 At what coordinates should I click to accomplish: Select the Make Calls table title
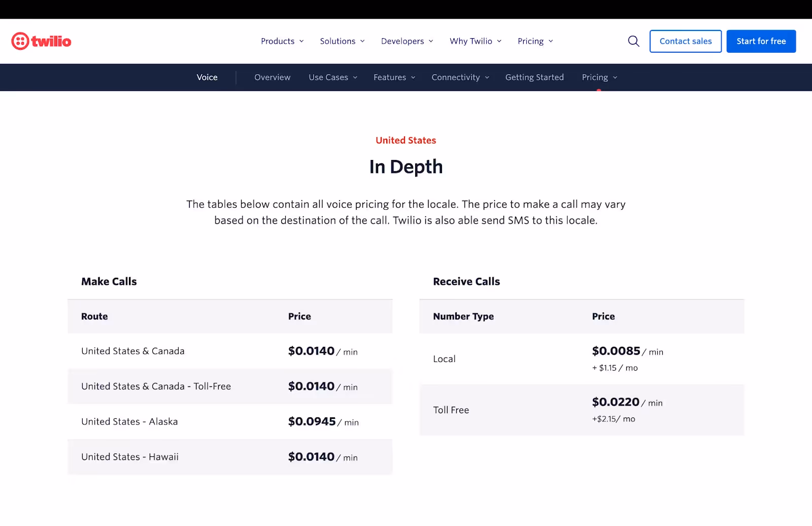tap(109, 281)
